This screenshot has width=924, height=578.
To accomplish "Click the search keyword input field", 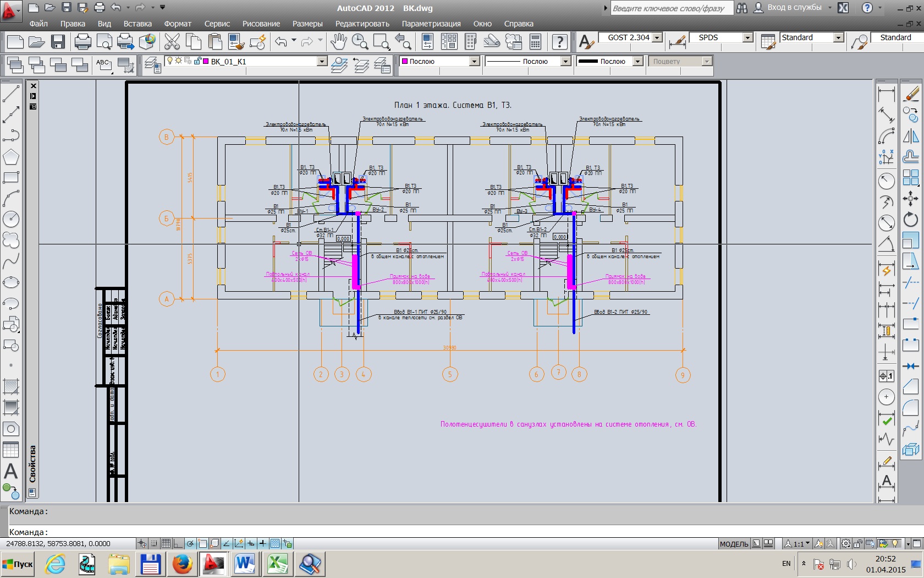I will (x=672, y=8).
